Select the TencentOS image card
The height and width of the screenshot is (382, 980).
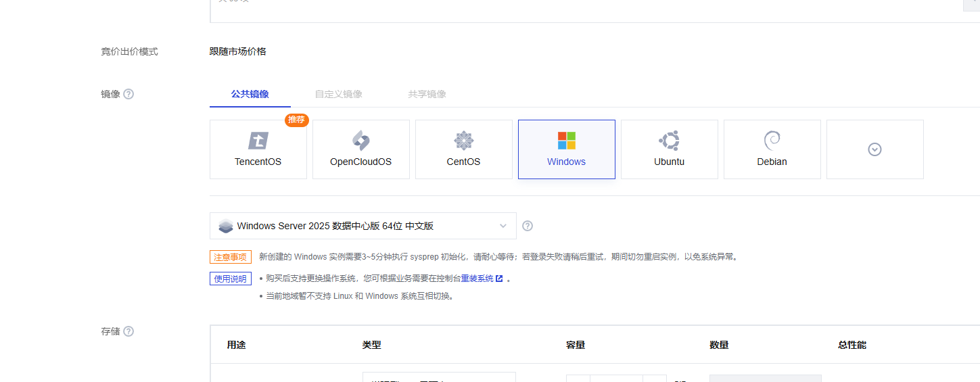pyautogui.click(x=258, y=149)
